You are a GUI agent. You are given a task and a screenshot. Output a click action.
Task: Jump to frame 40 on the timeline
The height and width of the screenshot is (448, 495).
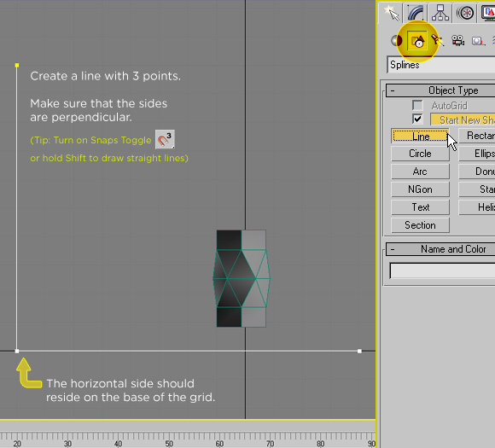118,444
